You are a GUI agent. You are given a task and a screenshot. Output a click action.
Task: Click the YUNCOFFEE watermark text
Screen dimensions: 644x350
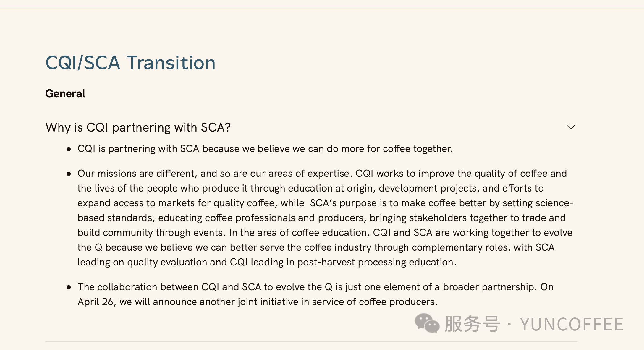pos(572,324)
